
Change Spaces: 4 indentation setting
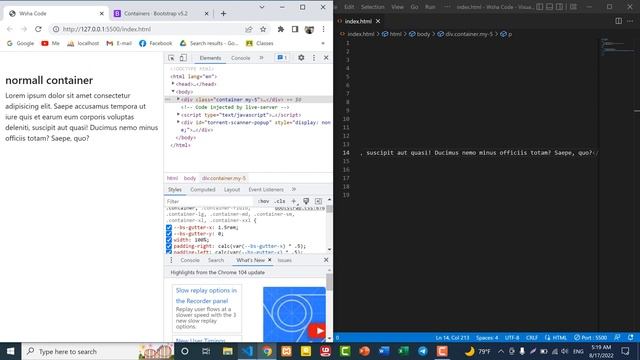[487, 338]
